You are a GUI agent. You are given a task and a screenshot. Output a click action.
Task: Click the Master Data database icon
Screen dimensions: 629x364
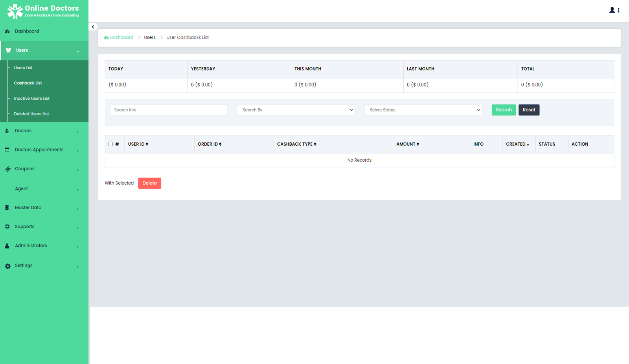point(7,208)
